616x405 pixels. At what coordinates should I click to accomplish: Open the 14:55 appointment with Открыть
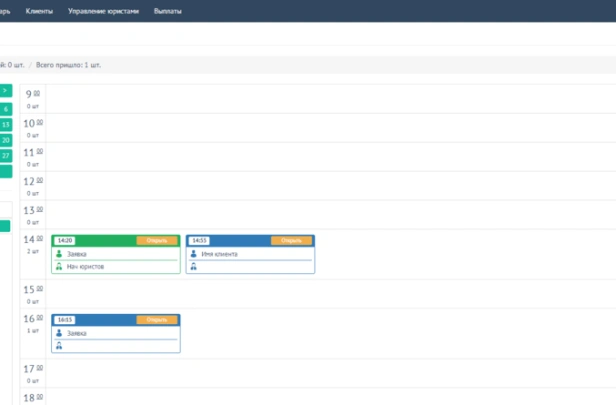point(291,240)
